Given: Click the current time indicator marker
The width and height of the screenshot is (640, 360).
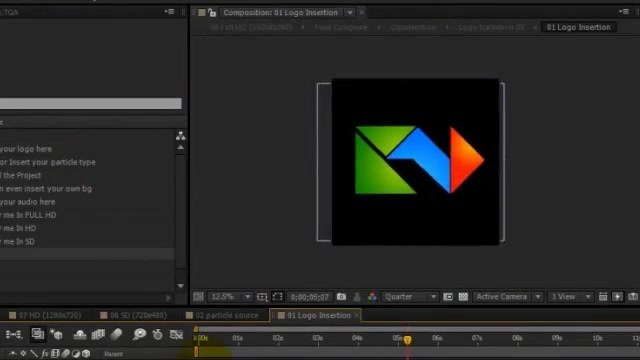Looking at the screenshot, I should coord(407,340).
